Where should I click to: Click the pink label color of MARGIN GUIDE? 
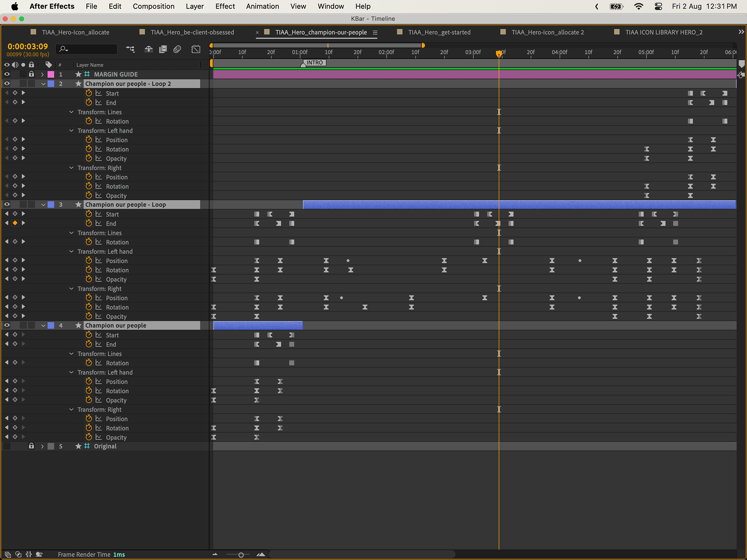(x=51, y=74)
